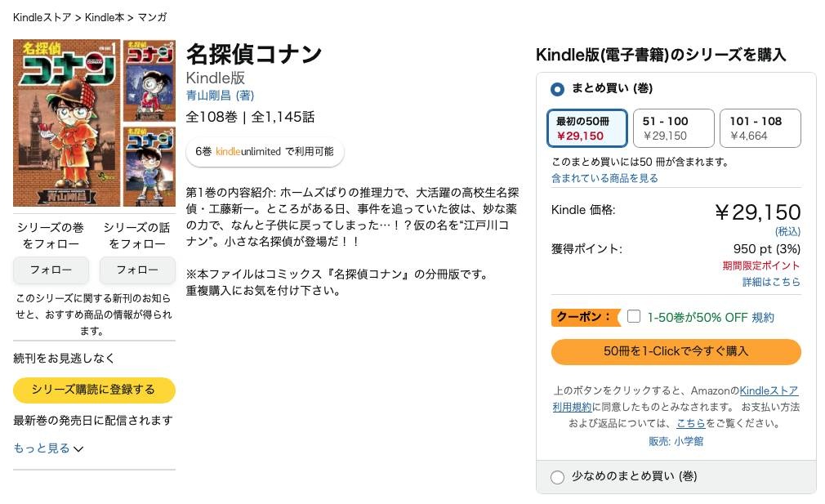Click the Kindle Unlimited availability badge

click(x=265, y=152)
